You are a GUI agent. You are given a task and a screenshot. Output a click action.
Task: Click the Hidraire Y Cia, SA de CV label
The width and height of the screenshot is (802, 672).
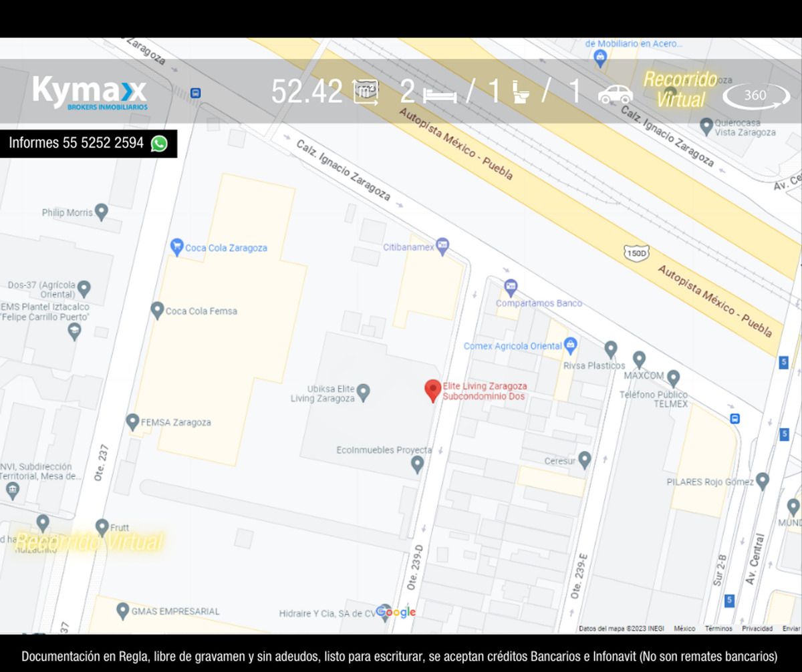327,613
